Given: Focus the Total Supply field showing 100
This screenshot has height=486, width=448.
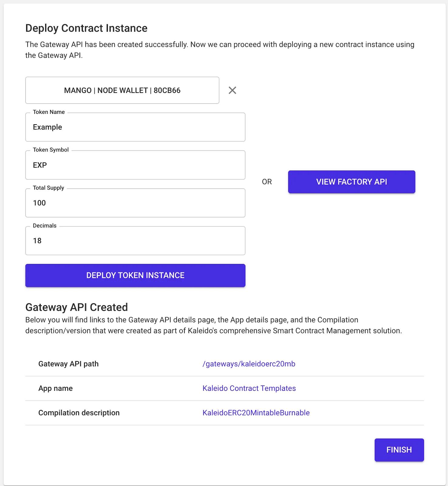Looking at the screenshot, I should click(x=135, y=203).
